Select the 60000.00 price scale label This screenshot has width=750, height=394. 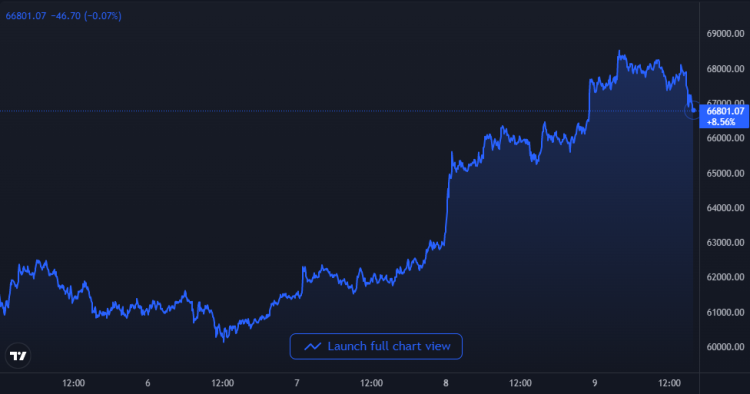725,346
